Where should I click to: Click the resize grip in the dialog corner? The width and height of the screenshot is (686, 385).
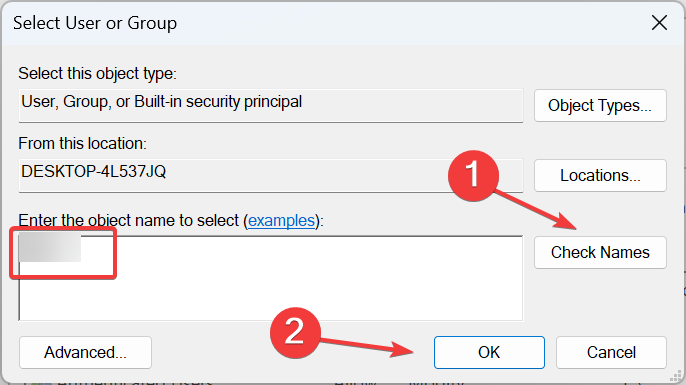point(676,375)
